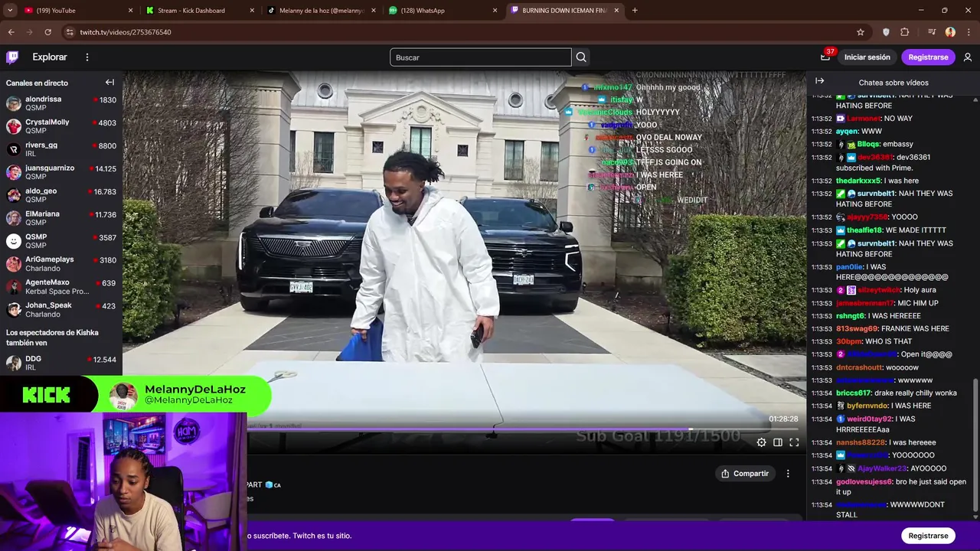Open the tab search dropdown arrow
Screen dimensions: 980x551
pos(9,11)
